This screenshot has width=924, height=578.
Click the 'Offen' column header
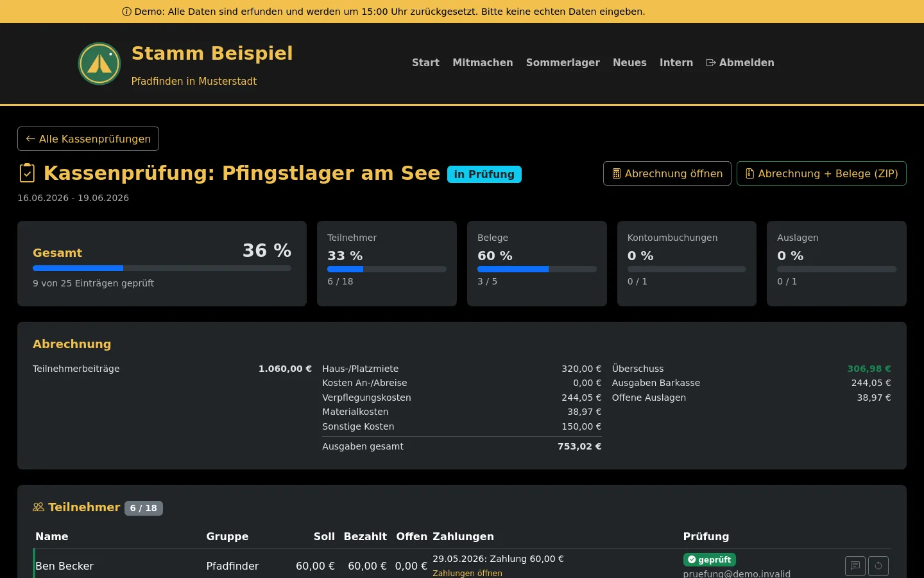tap(411, 536)
